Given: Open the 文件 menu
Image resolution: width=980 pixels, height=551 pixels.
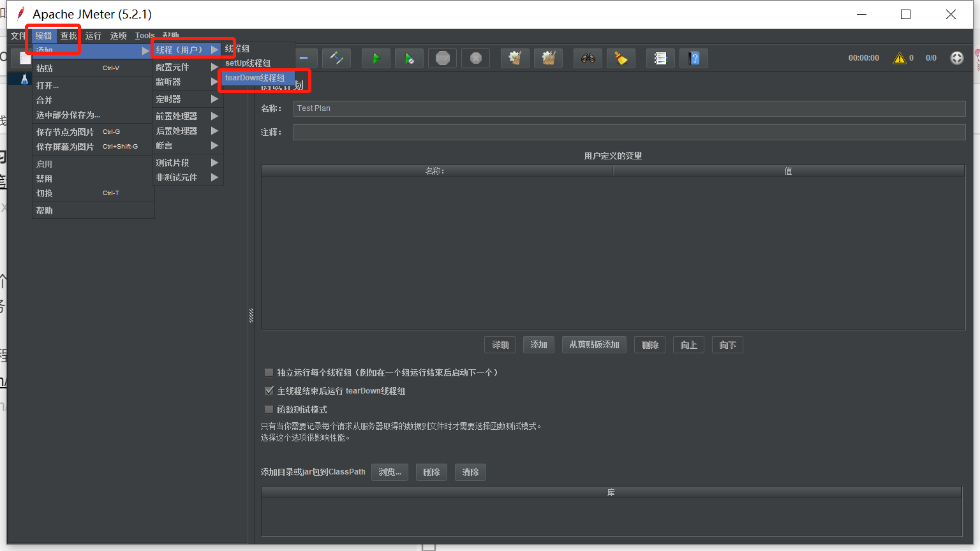Looking at the screenshot, I should tap(19, 36).
